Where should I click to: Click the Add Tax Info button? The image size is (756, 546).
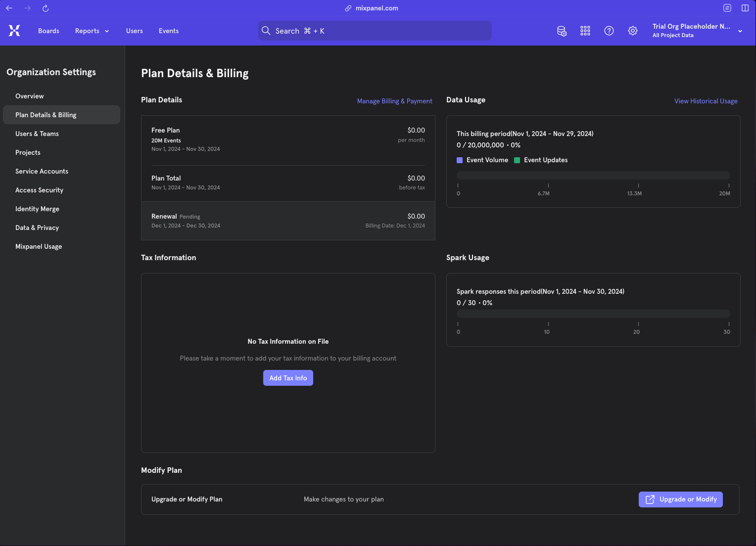click(x=288, y=378)
